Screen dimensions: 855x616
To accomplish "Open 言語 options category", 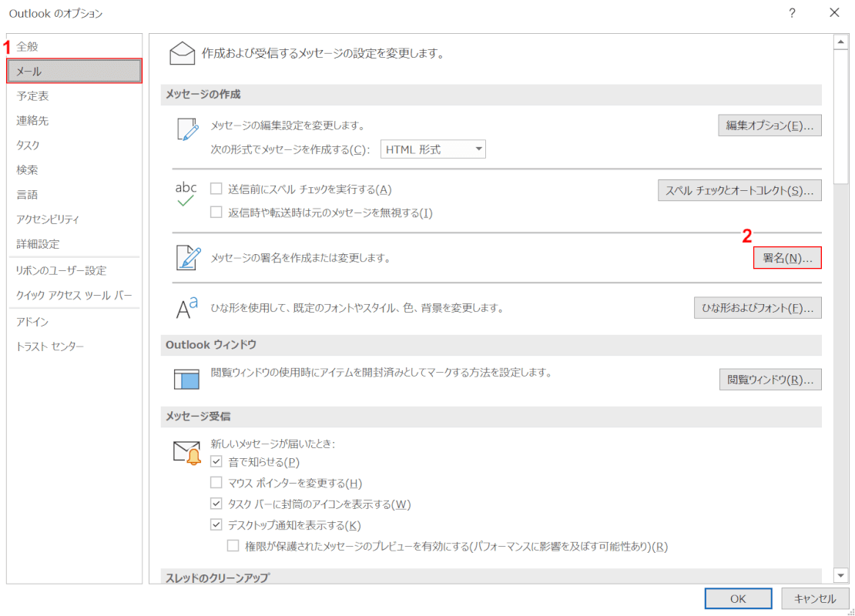I will (x=74, y=195).
